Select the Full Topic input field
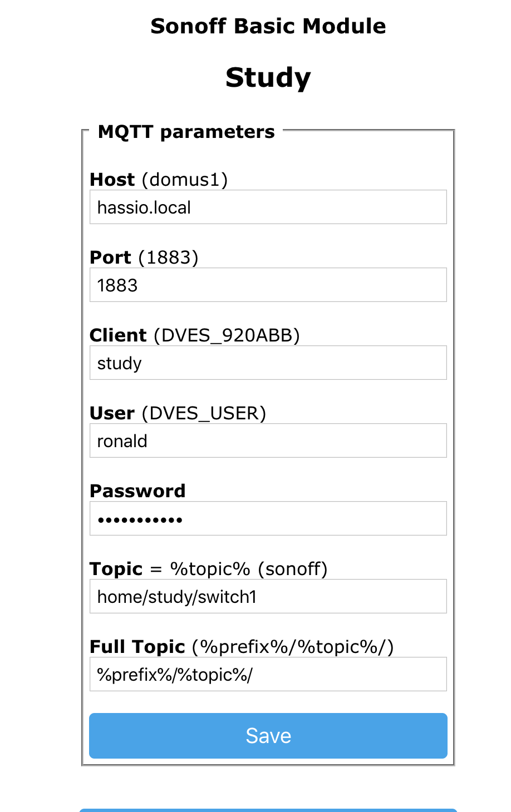Viewport: 511px width, 812px height. (268, 675)
